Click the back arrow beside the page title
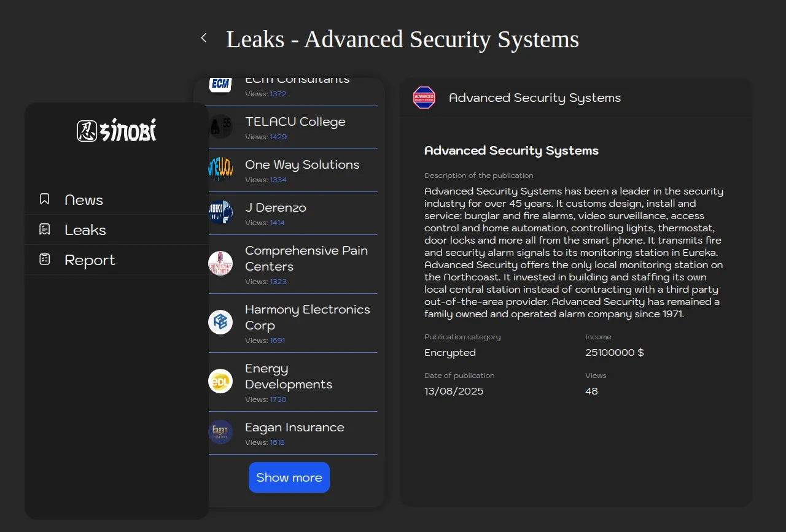 pyautogui.click(x=204, y=38)
